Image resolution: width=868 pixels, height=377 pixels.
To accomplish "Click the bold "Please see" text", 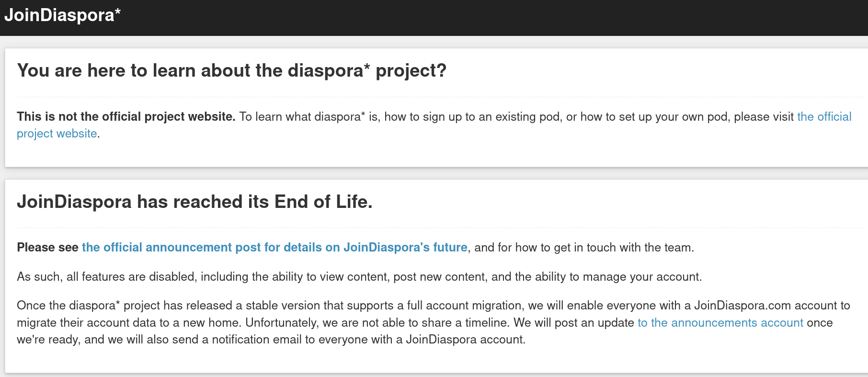I will tap(47, 247).
